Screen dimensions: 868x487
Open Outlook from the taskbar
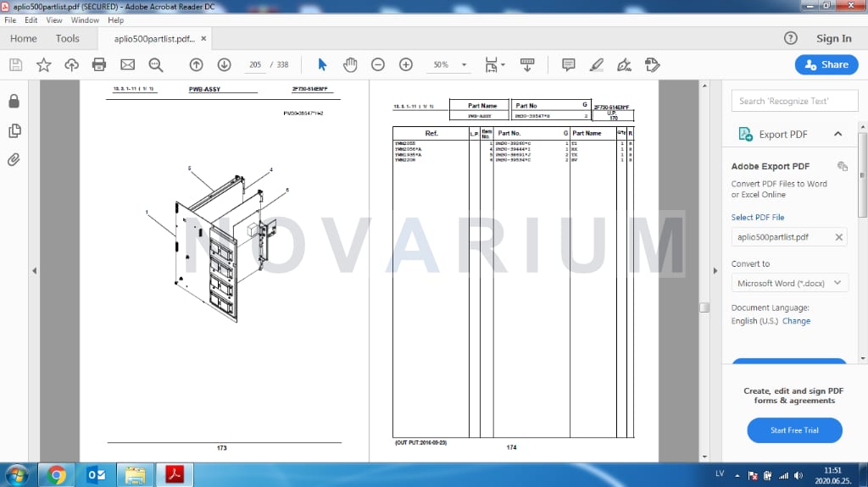97,475
